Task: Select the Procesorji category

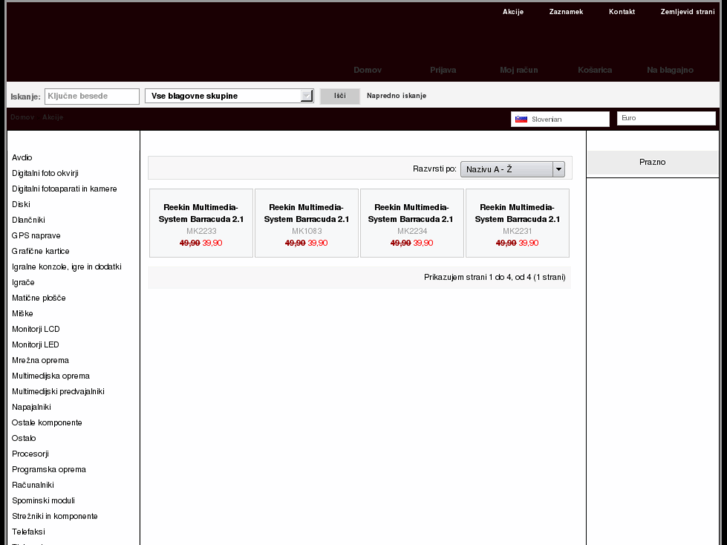Action: pyautogui.click(x=30, y=454)
